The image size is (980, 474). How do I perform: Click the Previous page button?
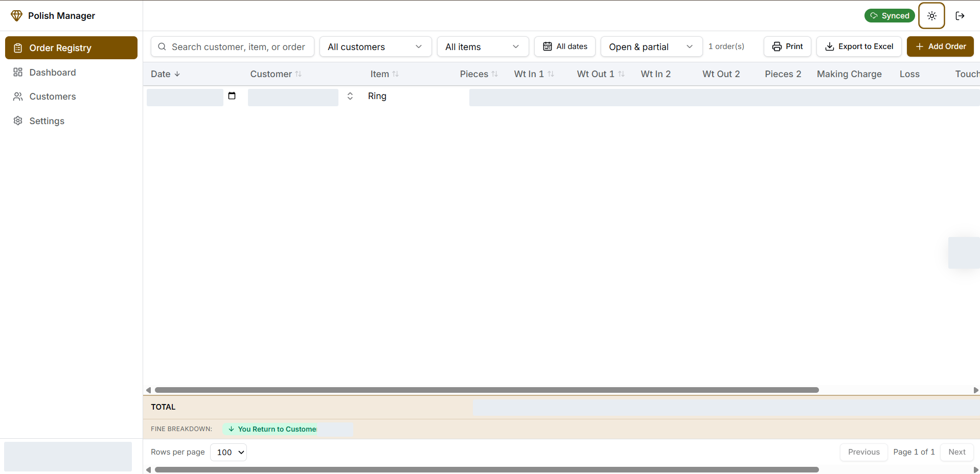tap(863, 452)
